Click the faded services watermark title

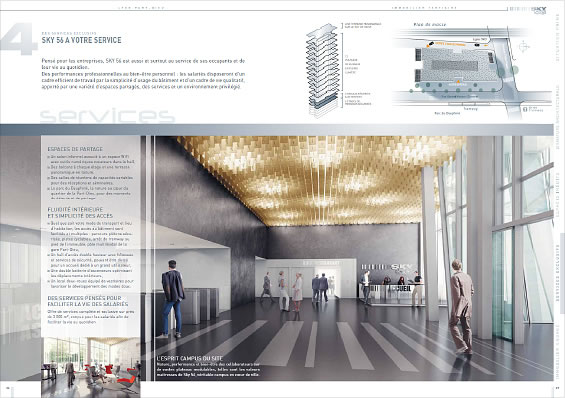tap(107, 116)
